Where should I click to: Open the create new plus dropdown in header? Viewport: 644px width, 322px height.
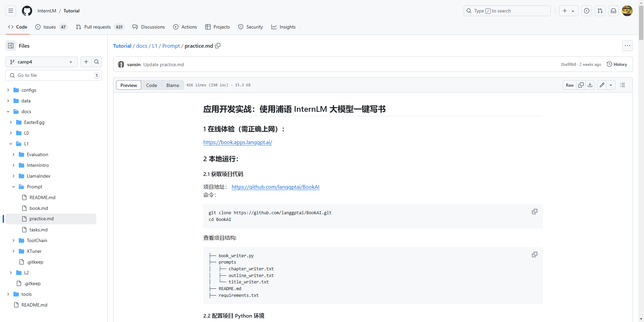[569, 11]
